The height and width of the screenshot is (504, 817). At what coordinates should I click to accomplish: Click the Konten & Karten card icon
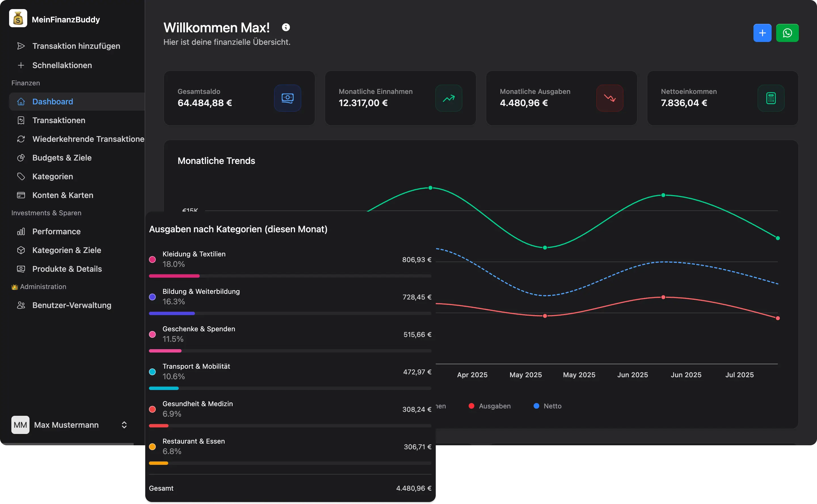21,195
